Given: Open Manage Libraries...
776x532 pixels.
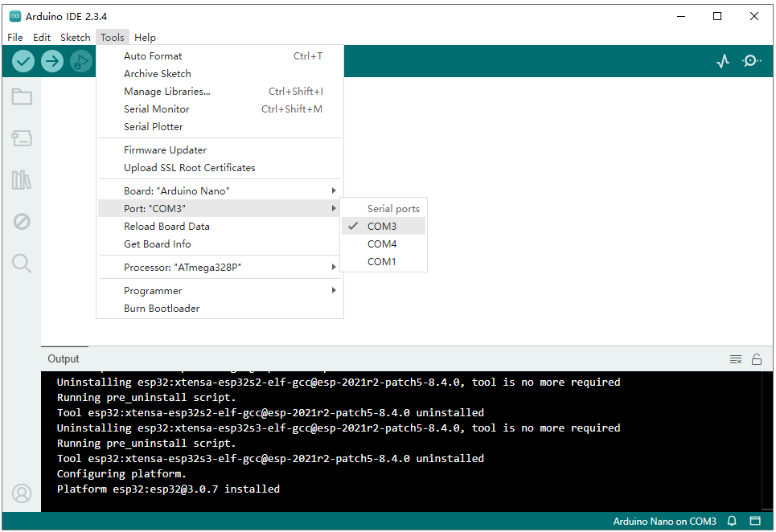Looking at the screenshot, I should (x=220, y=92).
